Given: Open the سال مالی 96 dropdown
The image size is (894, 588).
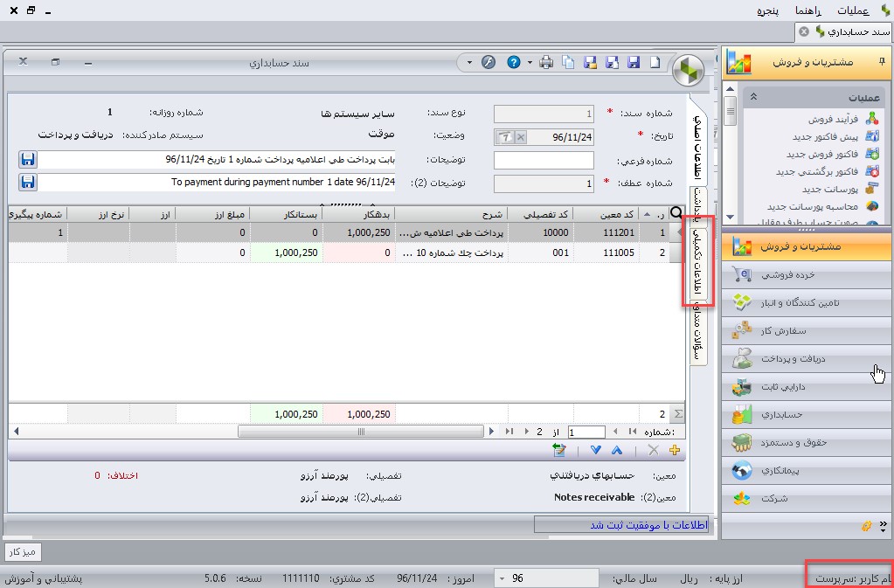Looking at the screenshot, I should coord(502,578).
